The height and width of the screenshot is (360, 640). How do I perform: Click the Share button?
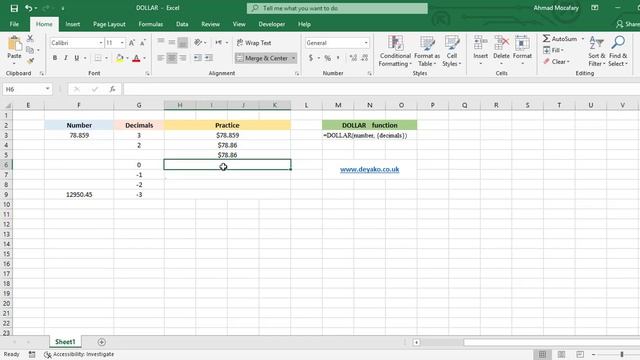(x=628, y=24)
